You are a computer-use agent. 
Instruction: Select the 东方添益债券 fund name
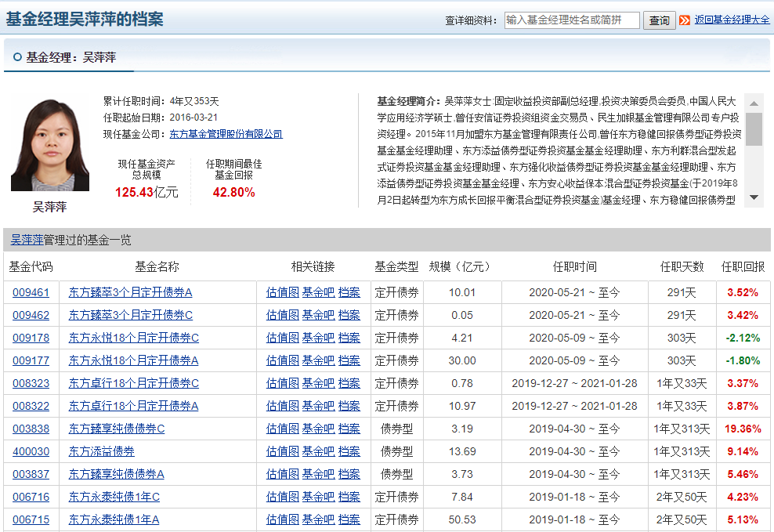(102, 451)
